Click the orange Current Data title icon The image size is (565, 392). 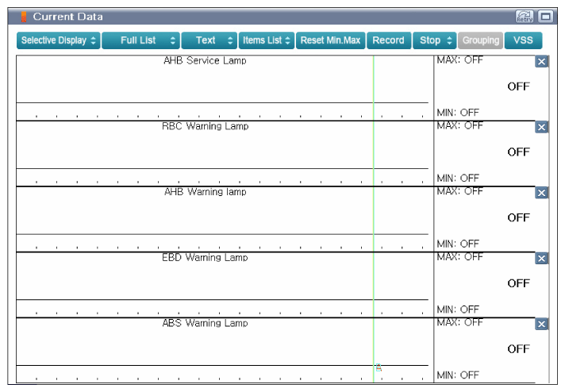[x=24, y=17]
